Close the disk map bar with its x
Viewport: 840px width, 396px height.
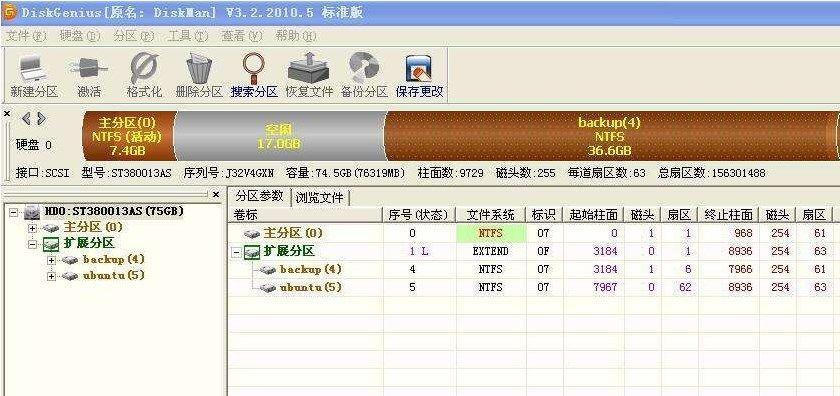(x=6, y=114)
